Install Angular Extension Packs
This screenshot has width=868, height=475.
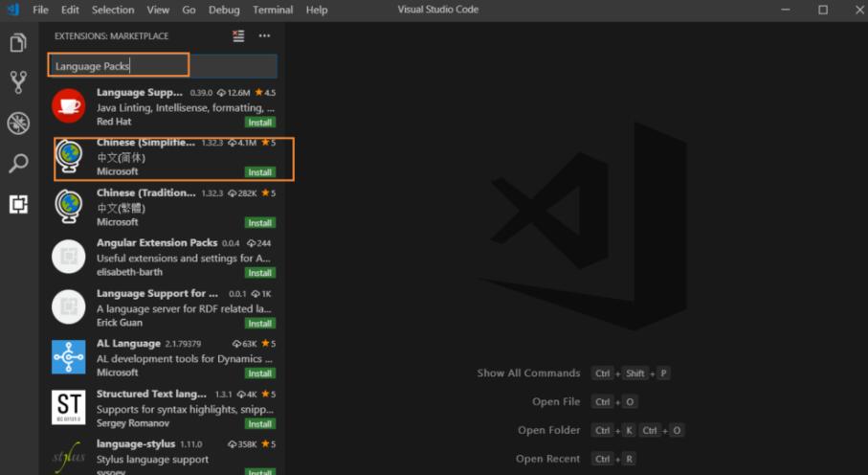(259, 273)
